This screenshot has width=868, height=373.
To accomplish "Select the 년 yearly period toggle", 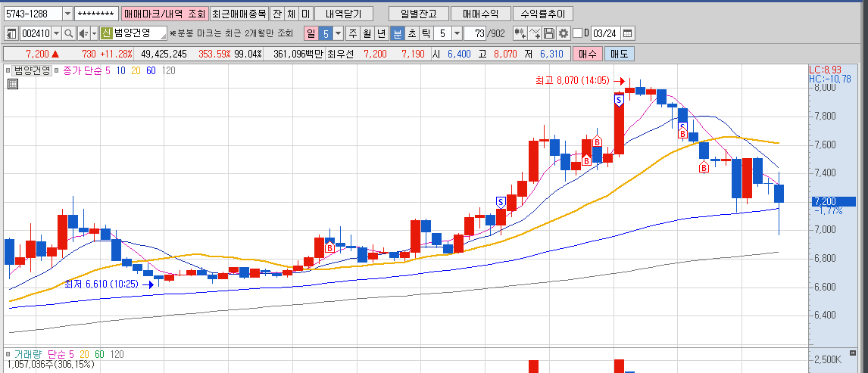I will 382,34.
